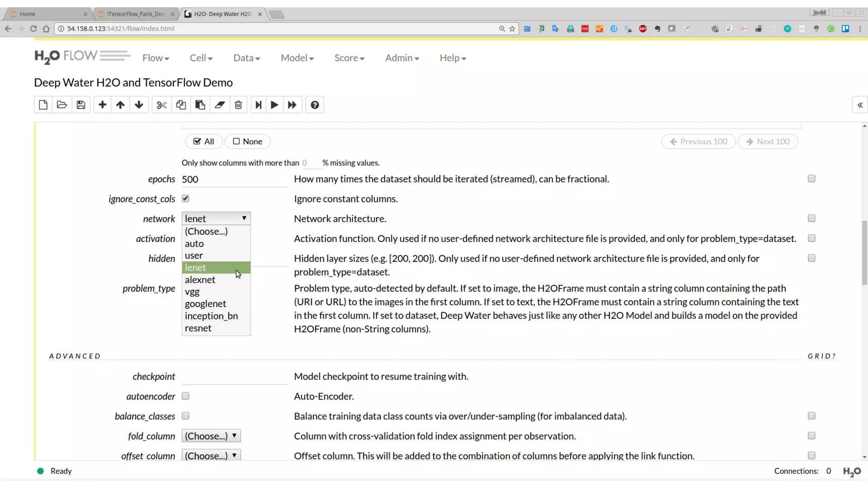Screen dimensions: 868x488
Task: Uncheck the ignore_const_cols checkbox
Action: click(x=186, y=198)
